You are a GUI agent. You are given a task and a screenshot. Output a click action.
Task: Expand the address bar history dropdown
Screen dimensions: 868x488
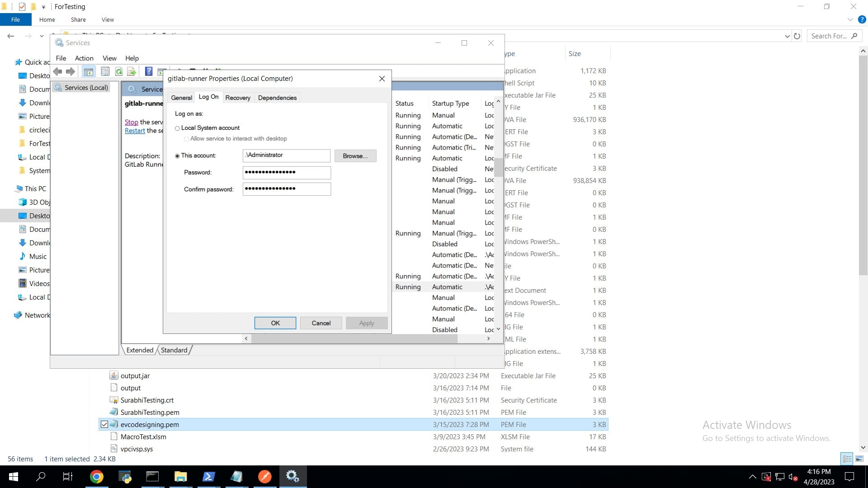(787, 36)
